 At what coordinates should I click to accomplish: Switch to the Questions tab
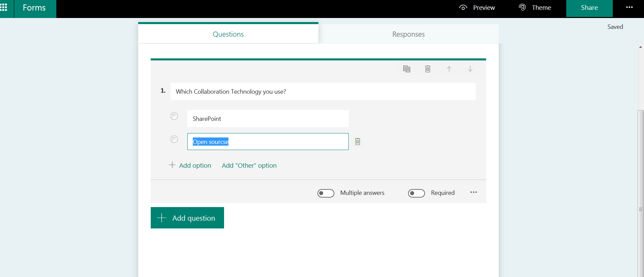coord(228,34)
